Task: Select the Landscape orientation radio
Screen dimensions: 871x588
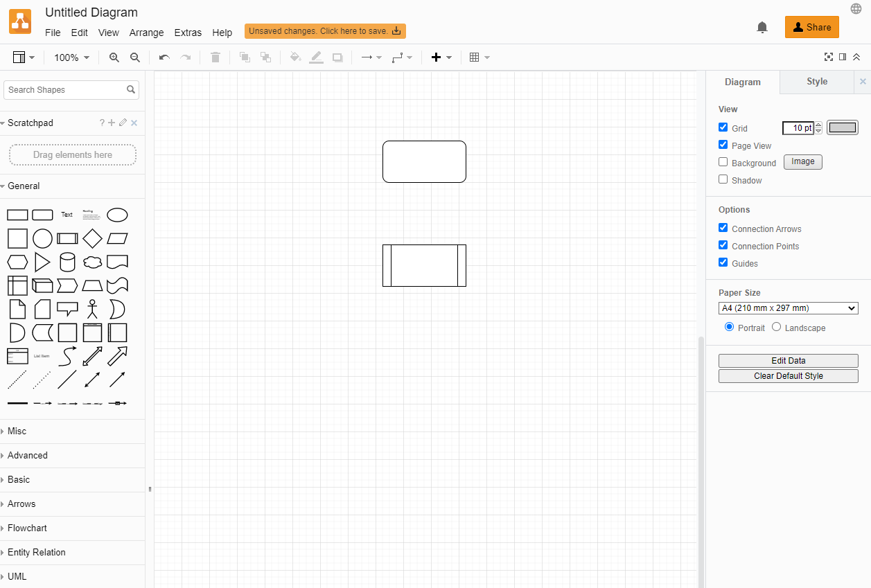Action: 776,327
